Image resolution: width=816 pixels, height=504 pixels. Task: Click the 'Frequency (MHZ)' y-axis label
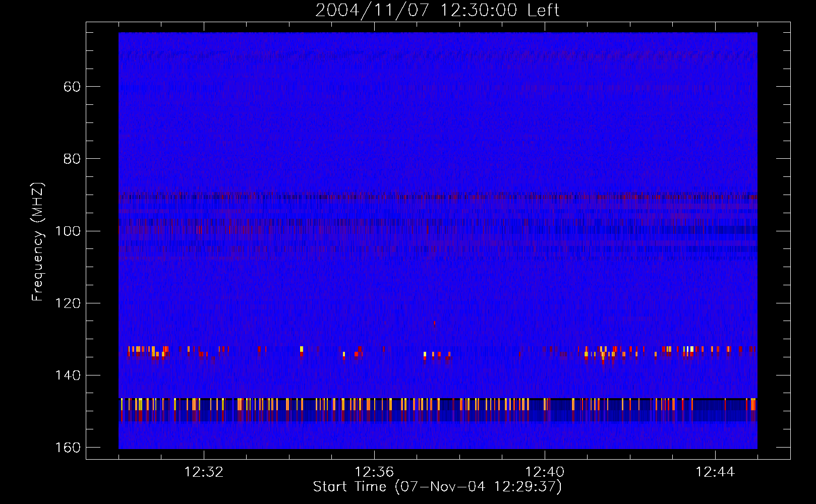38,241
